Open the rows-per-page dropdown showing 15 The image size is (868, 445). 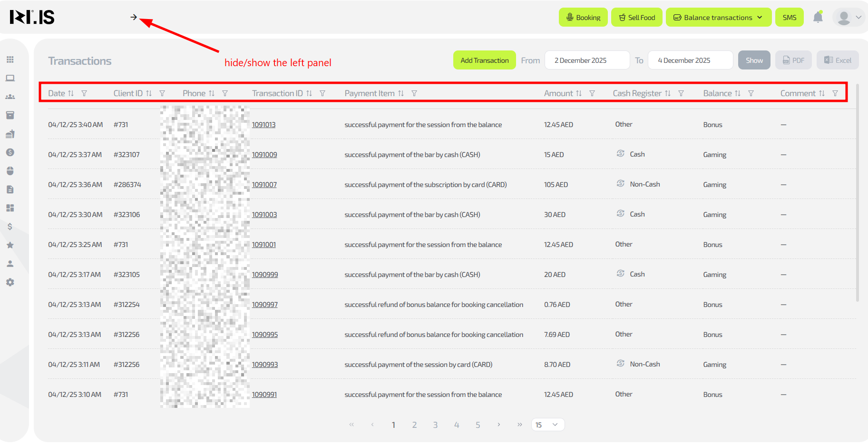coord(547,425)
